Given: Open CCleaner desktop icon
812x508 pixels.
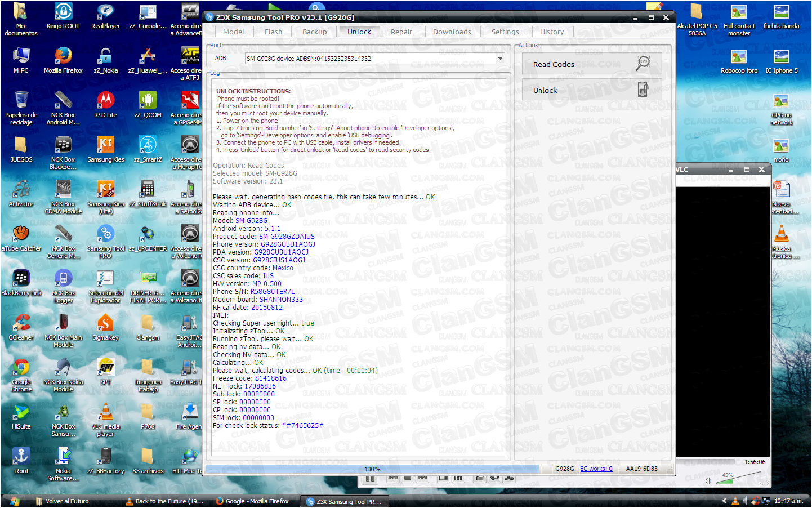Looking at the screenshot, I should tap(21, 327).
